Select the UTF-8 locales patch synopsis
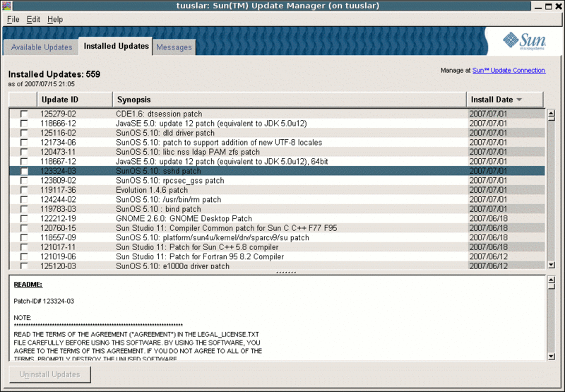This screenshot has width=565, height=392. [219, 142]
